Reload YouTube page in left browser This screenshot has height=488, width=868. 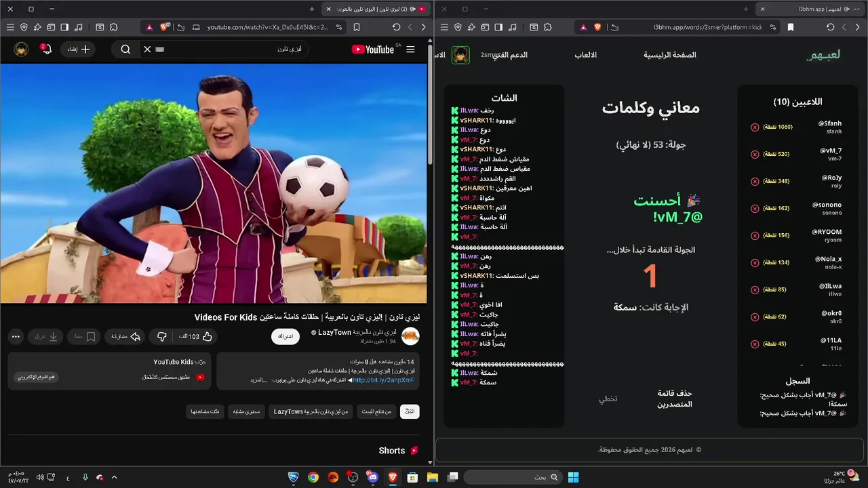click(x=397, y=27)
